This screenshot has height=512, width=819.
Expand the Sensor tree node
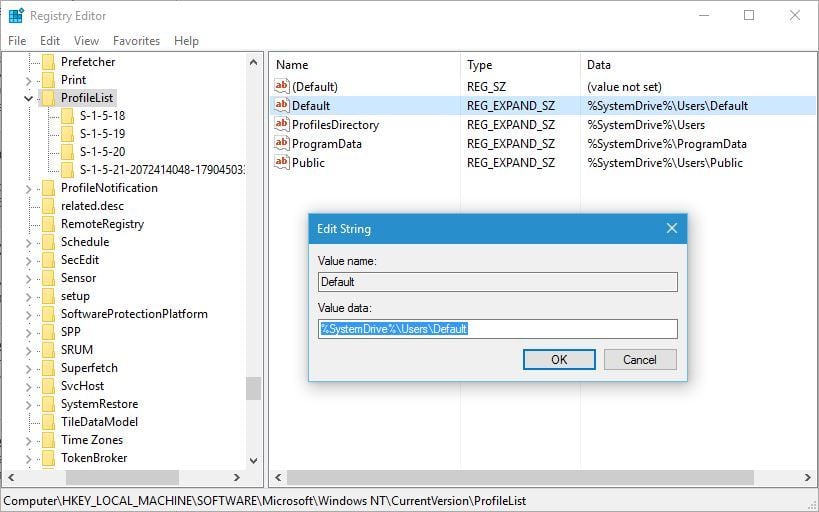point(28,278)
